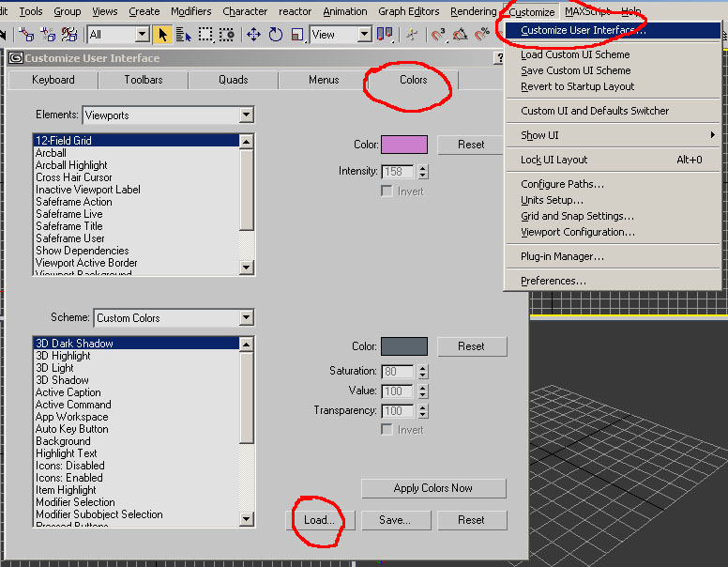This screenshot has width=728, height=567.
Task: Click the Value field showing 100
Action: [x=398, y=391]
